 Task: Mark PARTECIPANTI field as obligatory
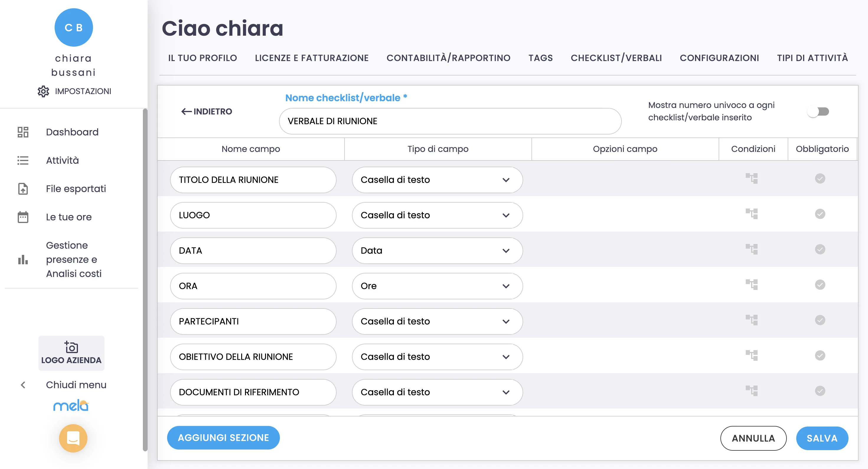[820, 320]
